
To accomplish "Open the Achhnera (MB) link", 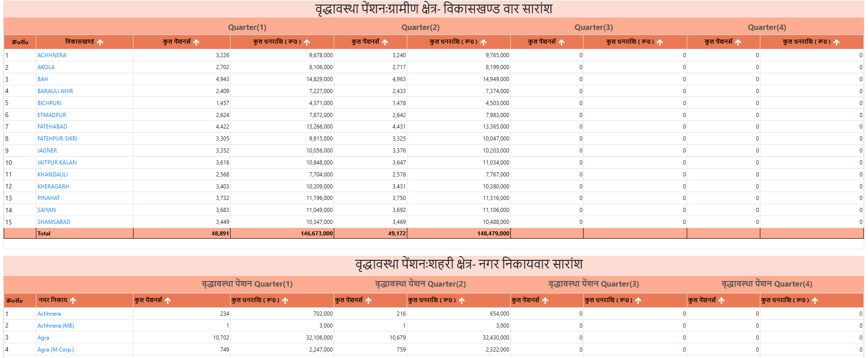I will point(56,326).
